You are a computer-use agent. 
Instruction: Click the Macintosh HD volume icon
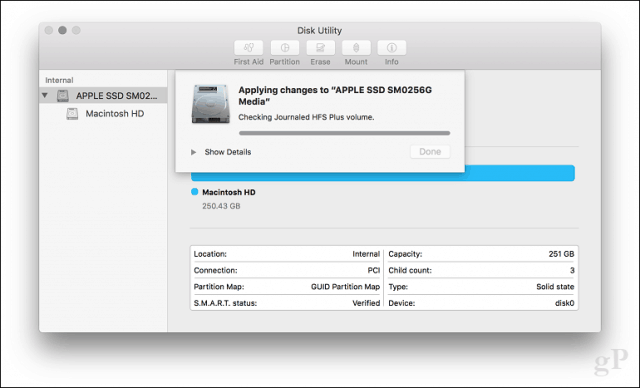click(x=72, y=113)
